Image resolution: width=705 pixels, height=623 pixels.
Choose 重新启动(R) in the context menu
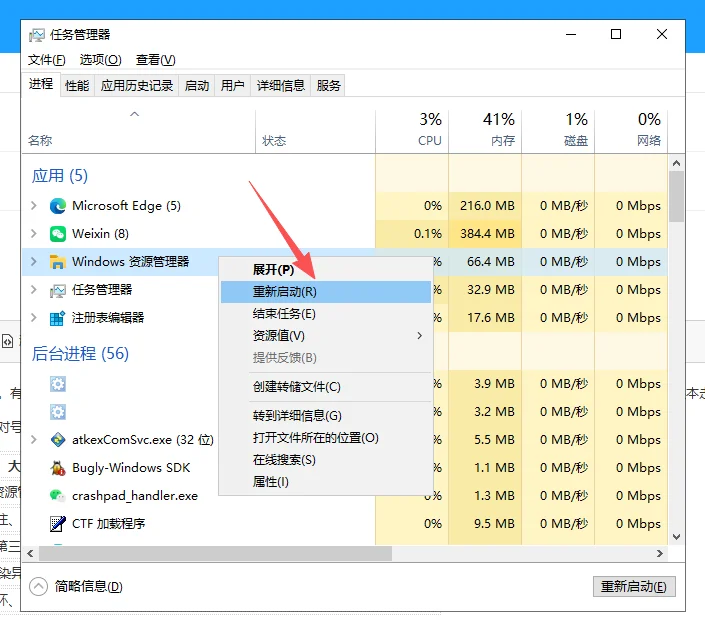[x=326, y=292]
